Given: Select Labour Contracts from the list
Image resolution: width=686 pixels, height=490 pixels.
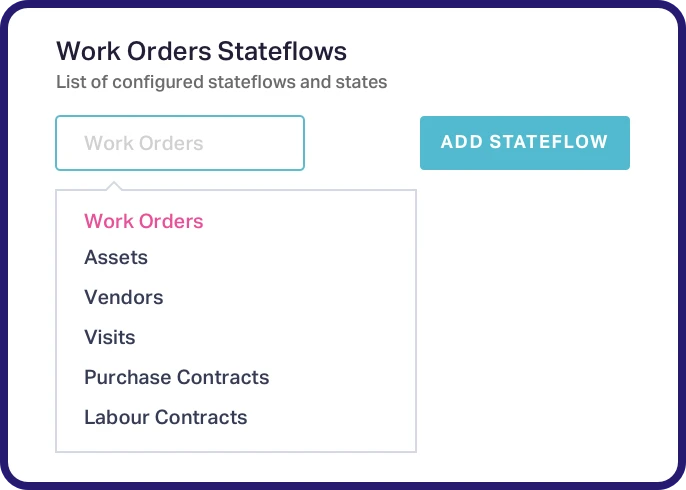Looking at the screenshot, I should [x=166, y=417].
